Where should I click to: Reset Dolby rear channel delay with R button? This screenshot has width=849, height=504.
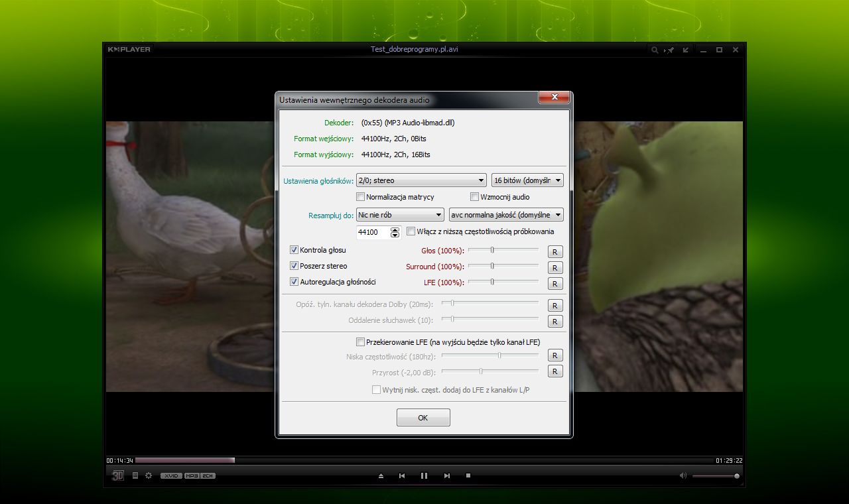(555, 306)
